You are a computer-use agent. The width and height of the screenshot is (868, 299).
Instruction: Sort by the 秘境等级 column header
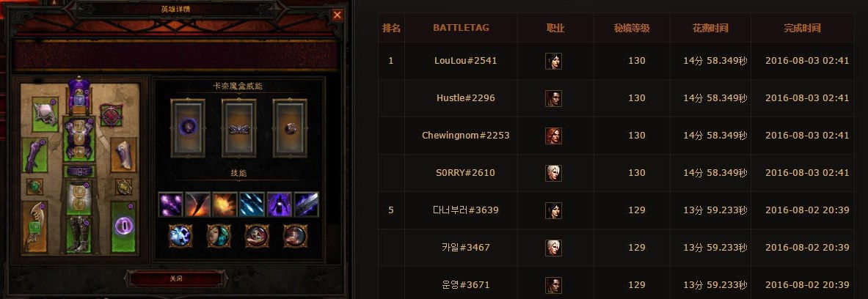(x=632, y=28)
